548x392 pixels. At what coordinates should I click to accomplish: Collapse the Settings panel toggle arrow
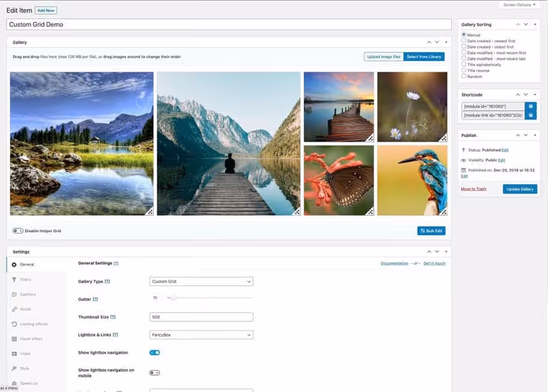(x=446, y=251)
